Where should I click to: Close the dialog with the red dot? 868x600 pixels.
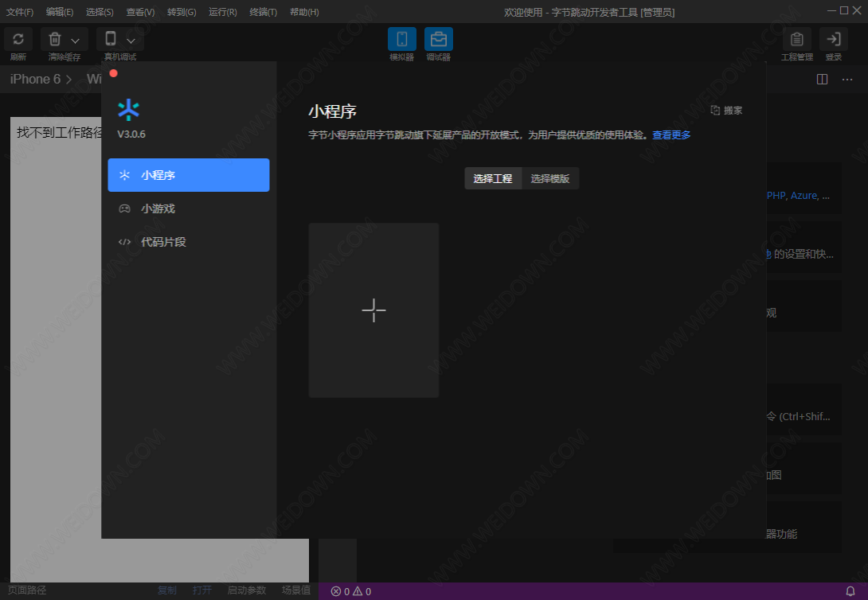pos(114,73)
